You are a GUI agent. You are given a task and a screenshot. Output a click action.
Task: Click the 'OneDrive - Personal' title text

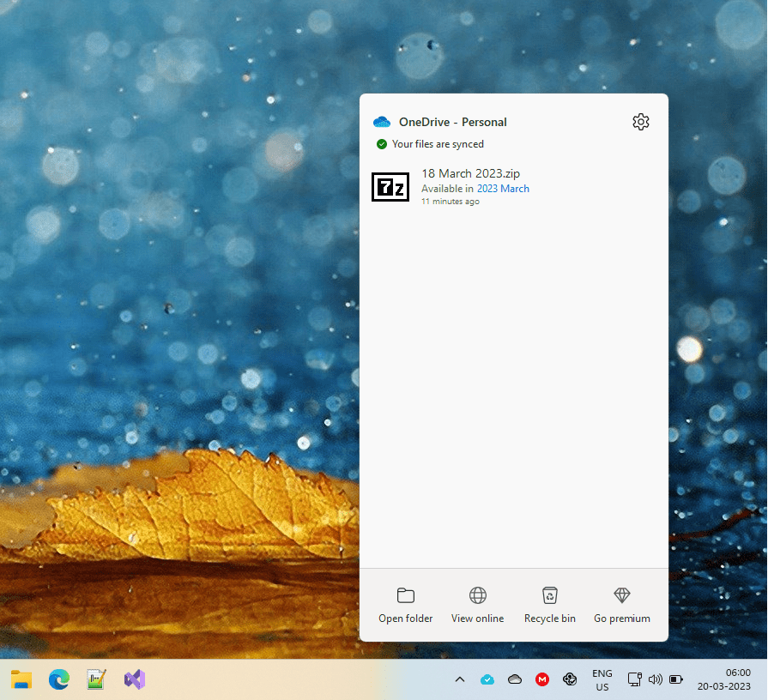pyautogui.click(x=452, y=122)
